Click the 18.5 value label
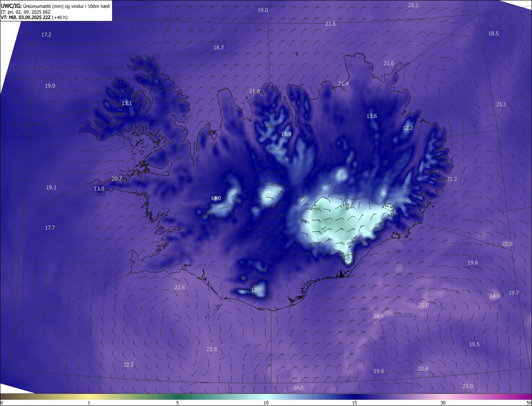 pyautogui.click(x=493, y=33)
